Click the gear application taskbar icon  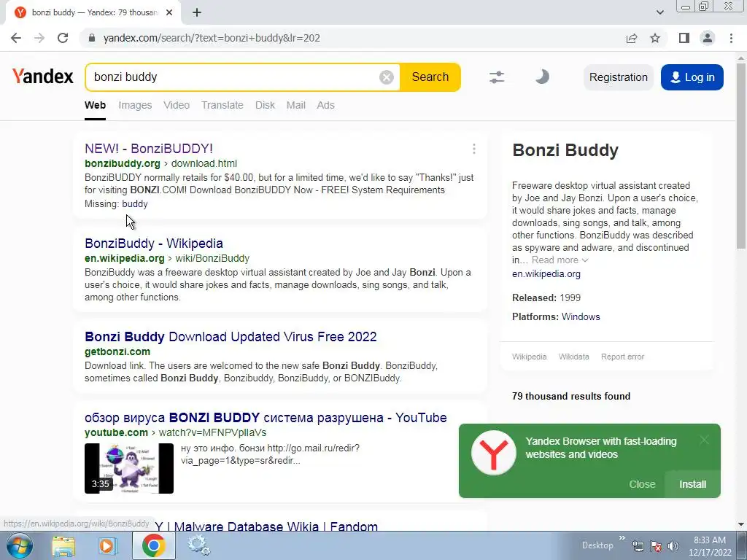[198, 545]
